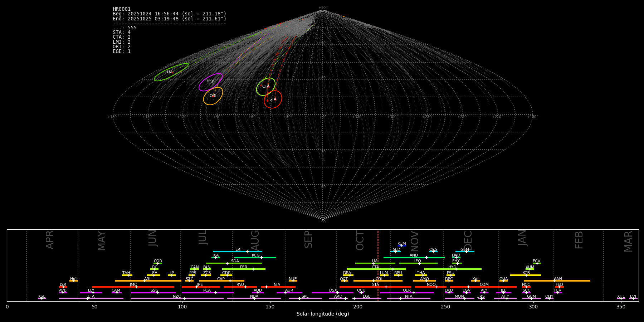
Task: Select the QUA shower label in the timeline
Action: tap(504, 279)
